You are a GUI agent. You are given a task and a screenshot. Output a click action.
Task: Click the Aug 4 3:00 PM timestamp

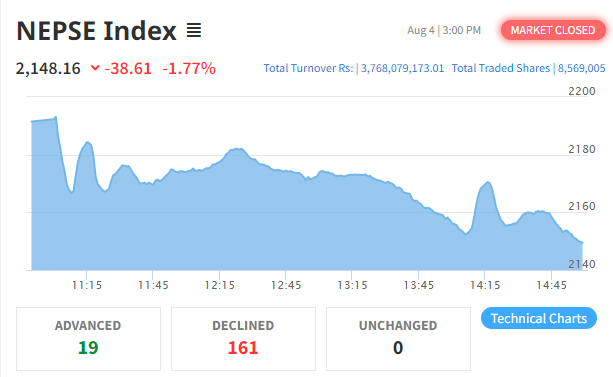pyautogui.click(x=444, y=30)
